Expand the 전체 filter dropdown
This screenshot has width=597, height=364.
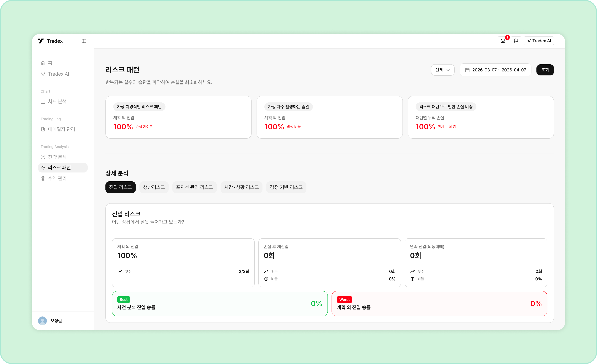point(443,70)
